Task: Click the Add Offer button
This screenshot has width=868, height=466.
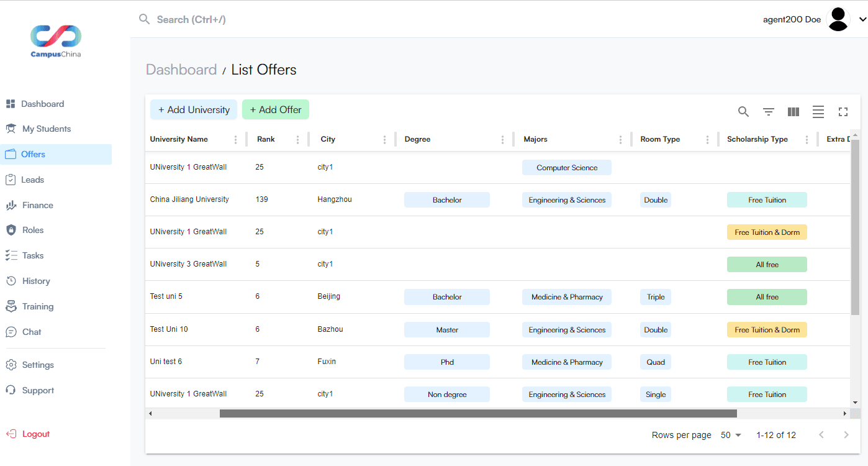Action: tap(276, 109)
